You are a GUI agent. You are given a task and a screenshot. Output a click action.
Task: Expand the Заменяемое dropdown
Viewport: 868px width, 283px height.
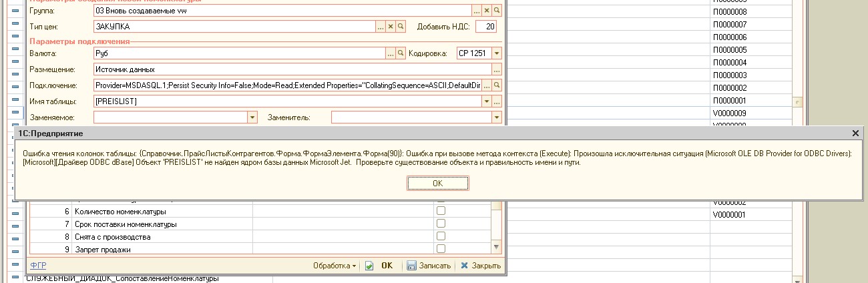(x=252, y=117)
